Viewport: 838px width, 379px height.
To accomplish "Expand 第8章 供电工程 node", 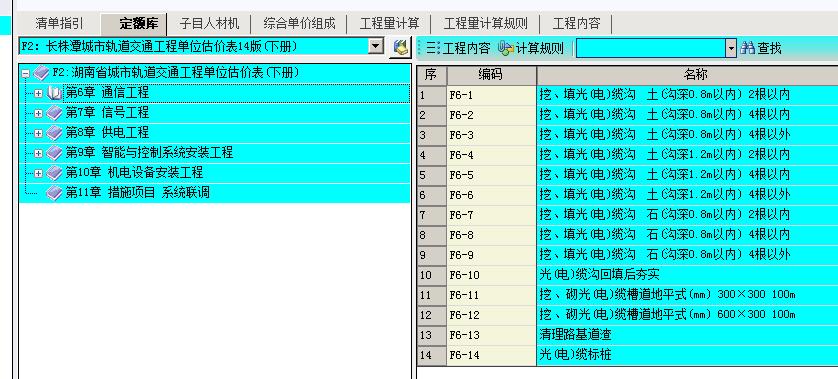I will point(38,133).
